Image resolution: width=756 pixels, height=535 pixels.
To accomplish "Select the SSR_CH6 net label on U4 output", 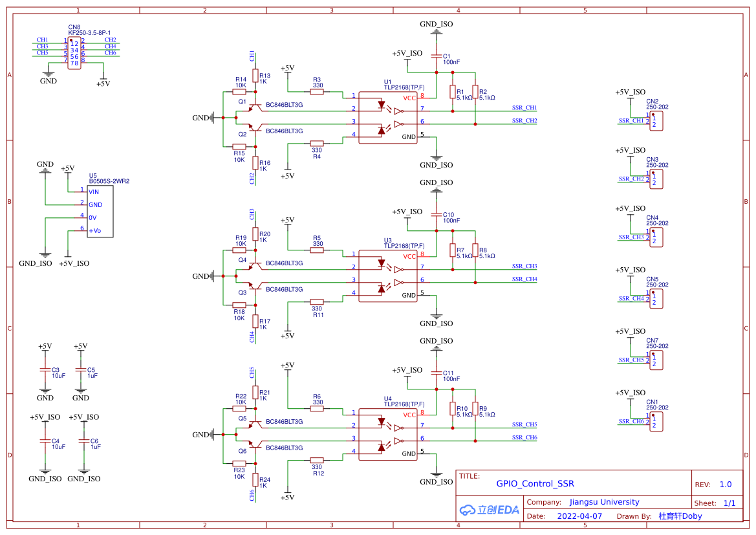I will pyautogui.click(x=524, y=438).
